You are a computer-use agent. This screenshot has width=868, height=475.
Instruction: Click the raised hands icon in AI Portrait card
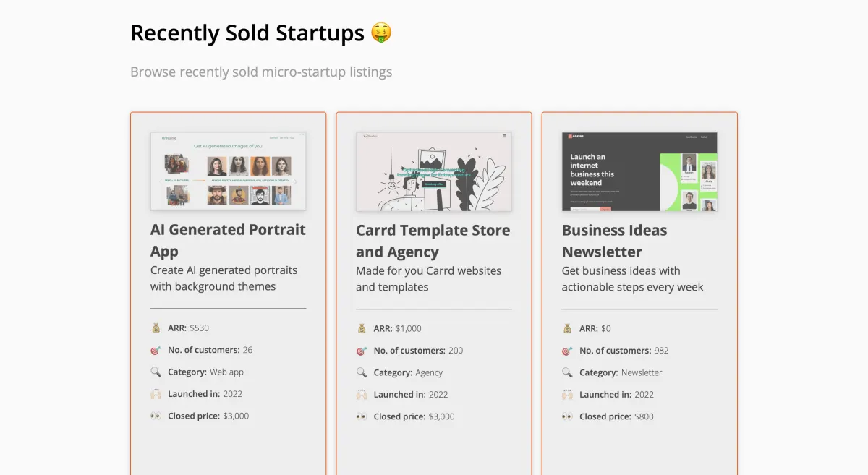coord(156,394)
